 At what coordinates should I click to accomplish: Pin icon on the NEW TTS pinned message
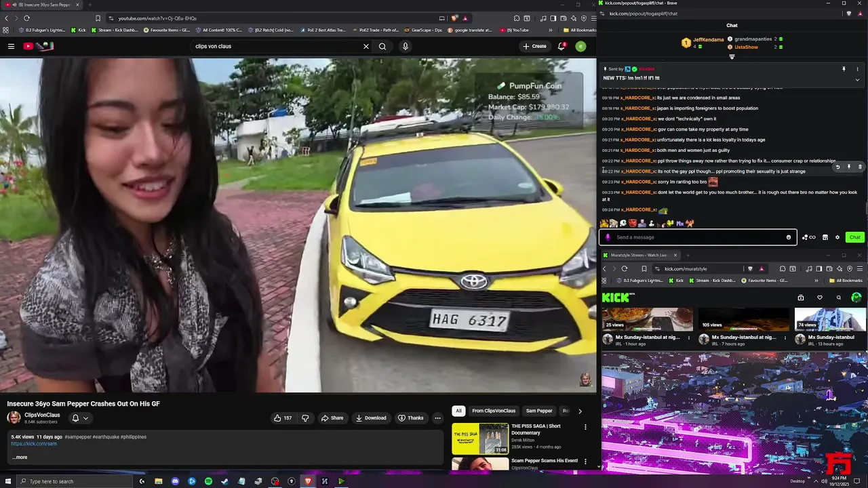coord(844,69)
